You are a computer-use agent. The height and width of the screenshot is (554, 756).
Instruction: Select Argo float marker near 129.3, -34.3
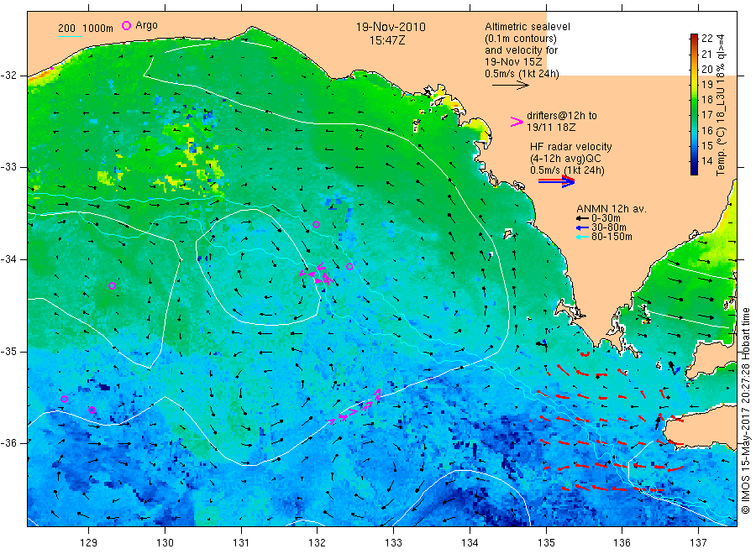[112, 285]
